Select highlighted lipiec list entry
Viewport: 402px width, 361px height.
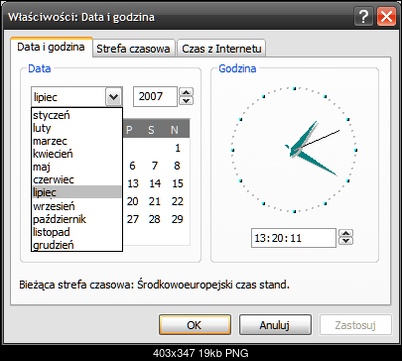[77, 192]
